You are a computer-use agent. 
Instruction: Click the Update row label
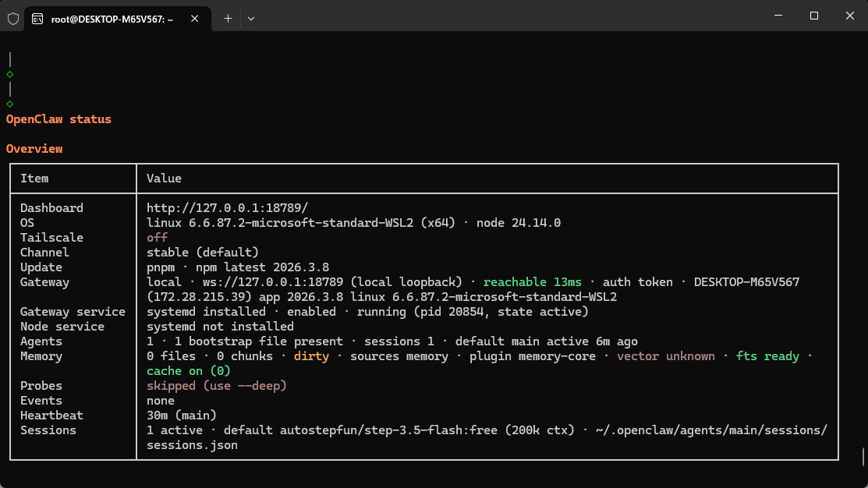tap(41, 267)
